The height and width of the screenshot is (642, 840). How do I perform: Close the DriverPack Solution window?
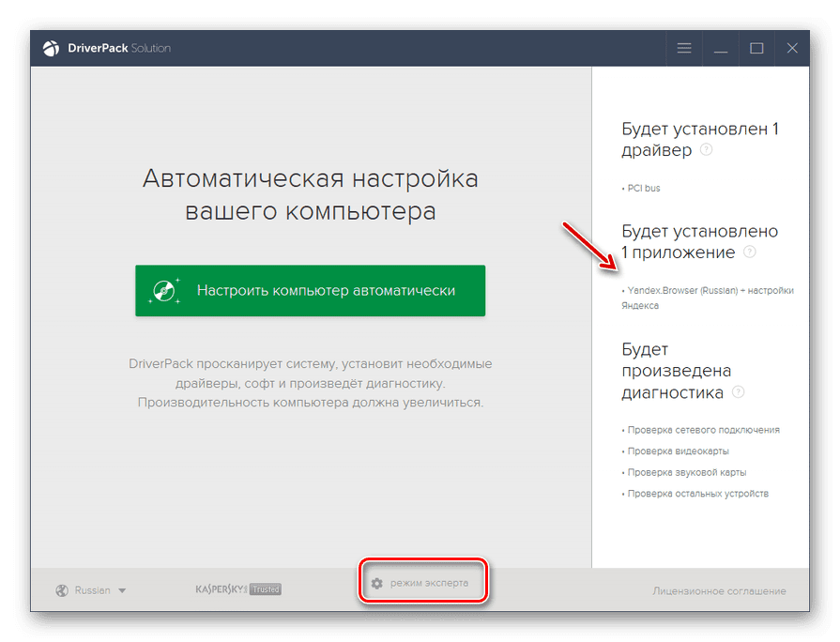coord(792,48)
